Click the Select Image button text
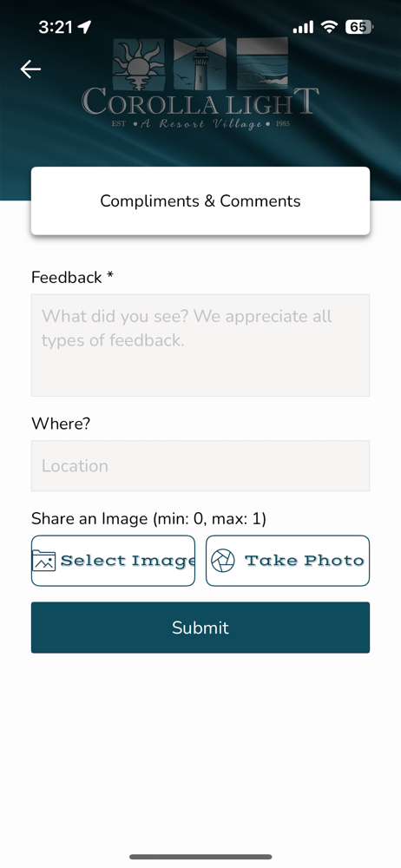Screen dimensions: 401x868 coord(128,560)
